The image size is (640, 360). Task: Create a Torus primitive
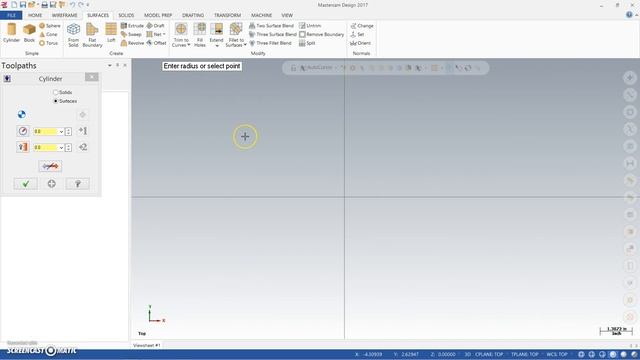[x=49, y=43]
